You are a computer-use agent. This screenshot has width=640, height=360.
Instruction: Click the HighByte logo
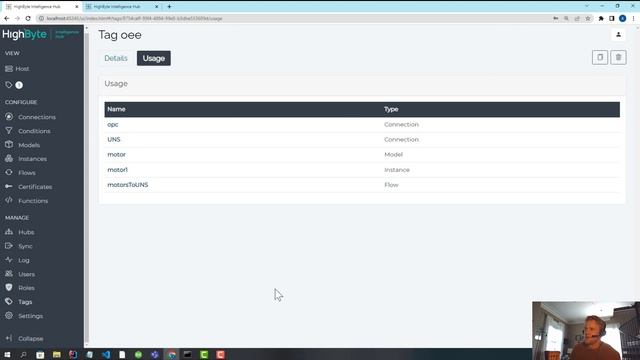(24, 34)
